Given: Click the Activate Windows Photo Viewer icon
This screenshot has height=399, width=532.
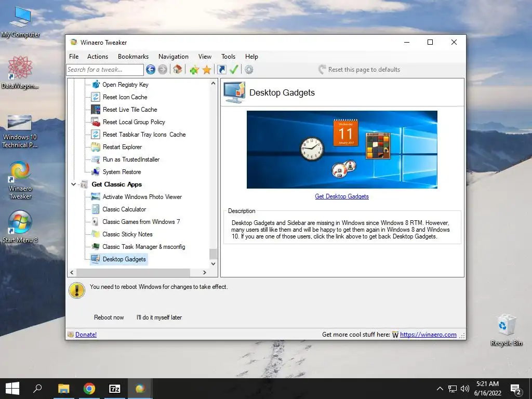Looking at the screenshot, I should pyautogui.click(x=96, y=197).
